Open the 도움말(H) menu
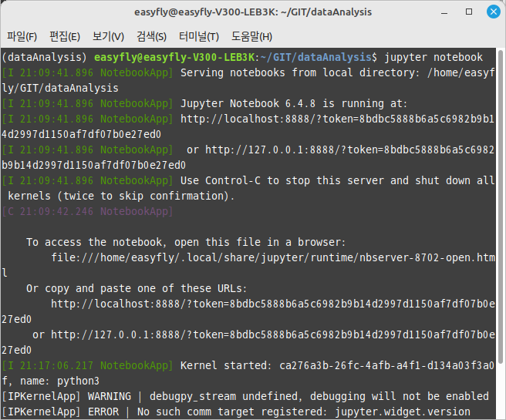 tap(251, 36)
